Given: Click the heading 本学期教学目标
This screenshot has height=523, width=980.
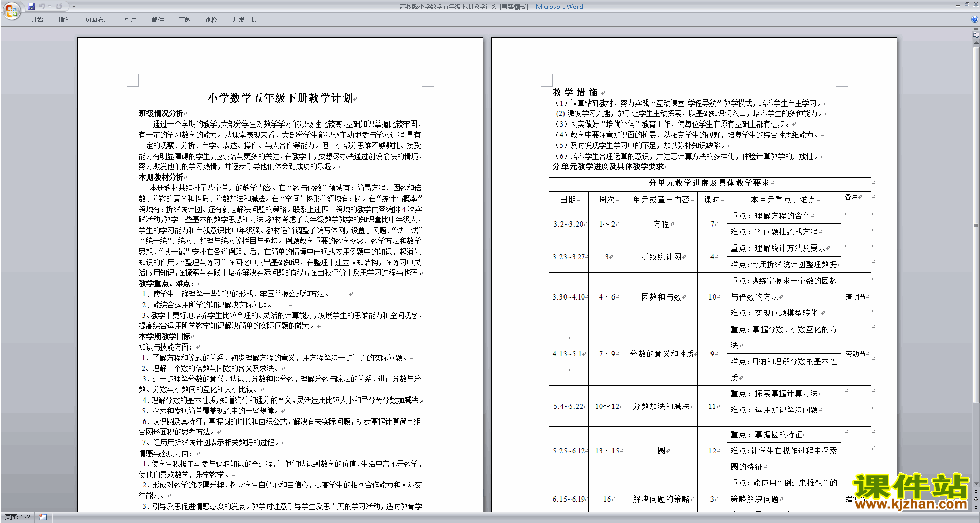Looking at the screenshot, I should click(x=164, y=337).
